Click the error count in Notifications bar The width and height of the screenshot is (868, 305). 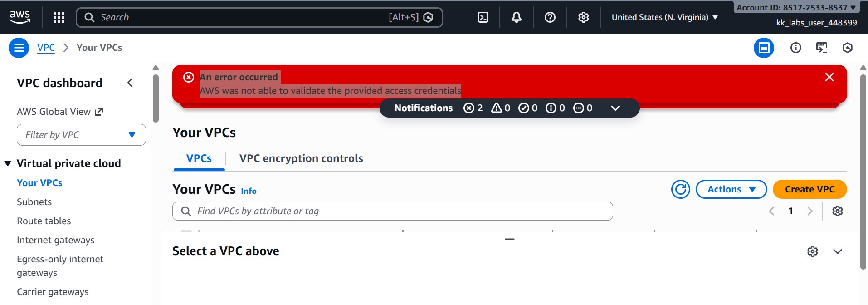[473, 108]
